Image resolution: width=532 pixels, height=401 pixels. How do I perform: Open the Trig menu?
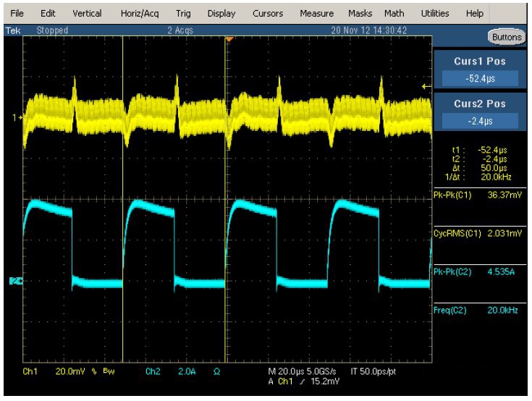click(183, 13)
